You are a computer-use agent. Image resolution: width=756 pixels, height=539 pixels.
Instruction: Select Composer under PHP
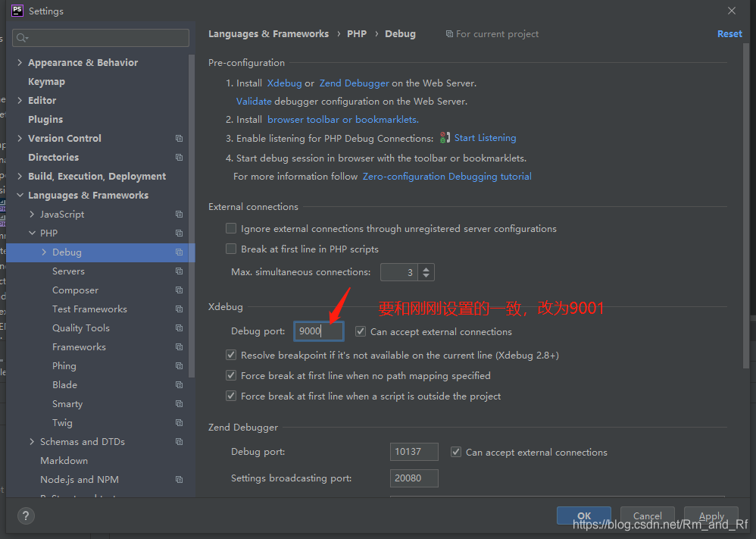(x=75, y=290)
